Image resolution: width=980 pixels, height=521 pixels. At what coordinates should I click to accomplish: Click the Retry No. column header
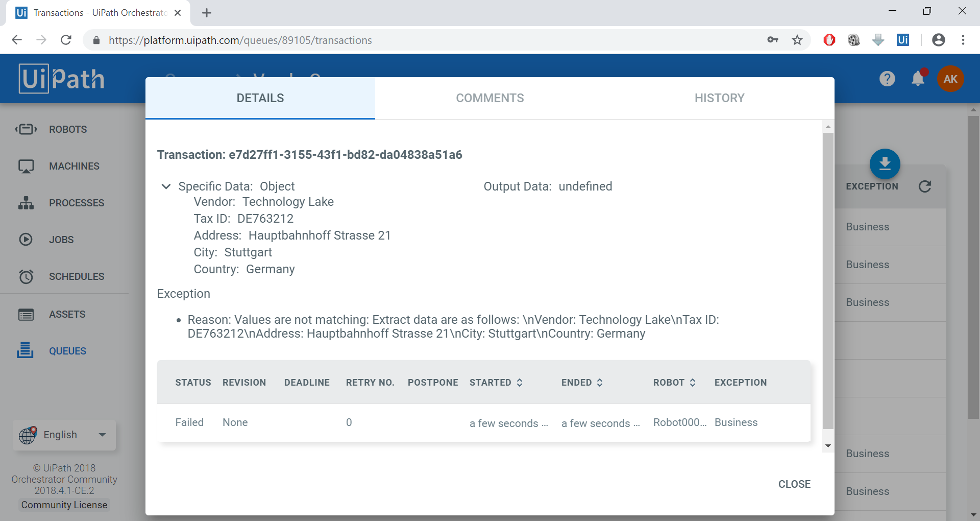[x=370, y=383]
